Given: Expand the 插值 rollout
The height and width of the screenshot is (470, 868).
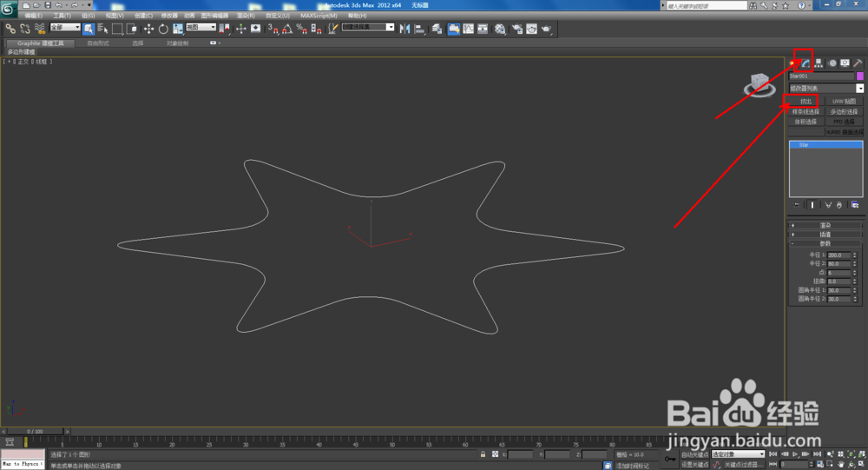Looking at the screenshot, I should (825, 235).
